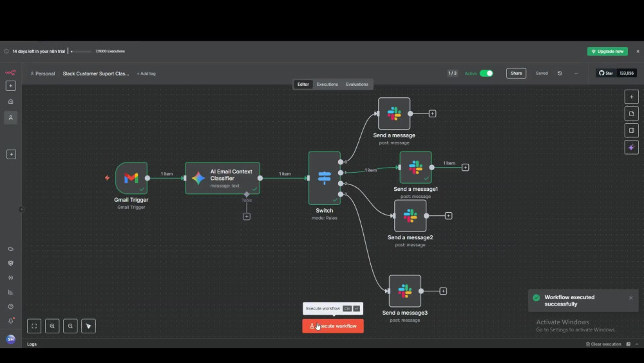Viewport: 644px width, 363px height.
Task: Click the Saved status text
Action: pos(542,73)
